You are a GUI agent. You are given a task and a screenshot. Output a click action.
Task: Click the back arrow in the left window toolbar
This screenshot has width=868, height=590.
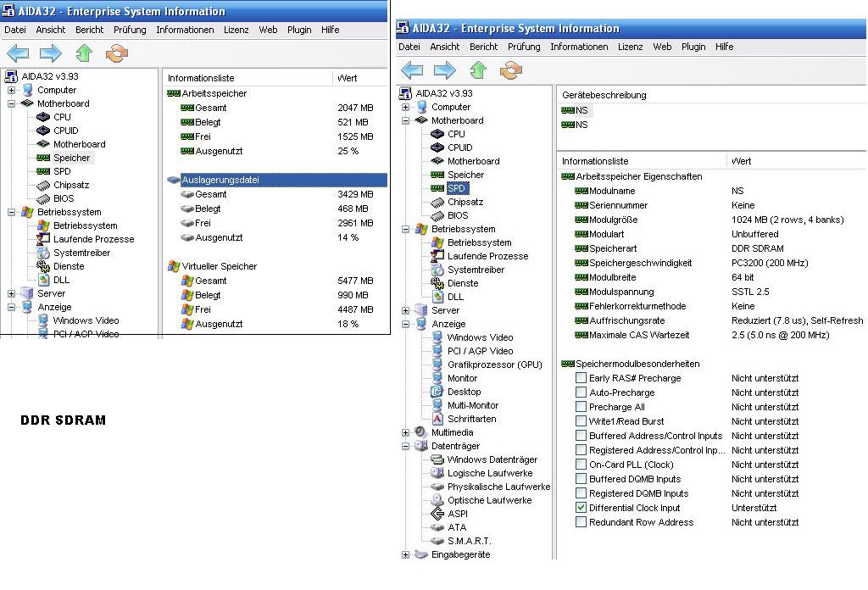click(x=18, y=53)
